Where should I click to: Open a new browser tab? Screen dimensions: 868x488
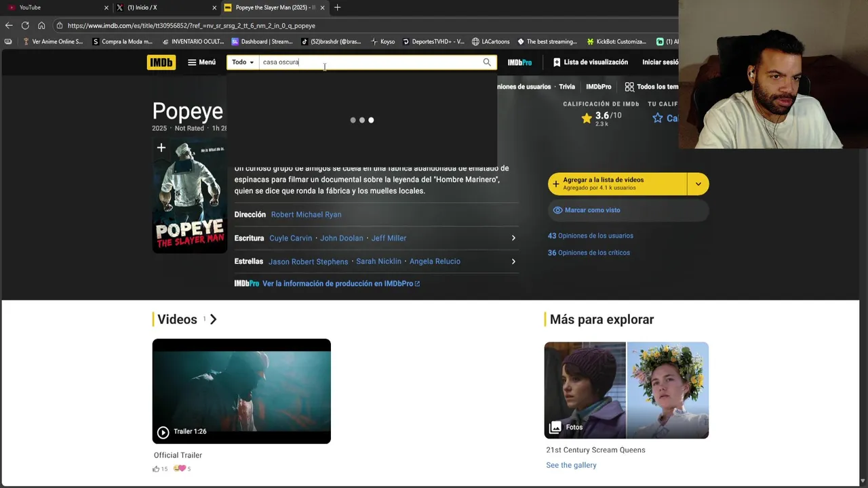point(338,7)
